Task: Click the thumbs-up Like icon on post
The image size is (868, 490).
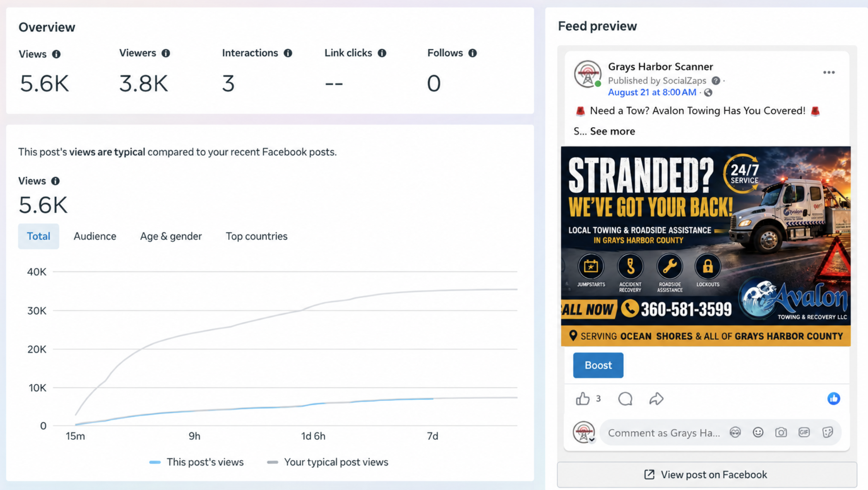Action: (x=583, y=398)
